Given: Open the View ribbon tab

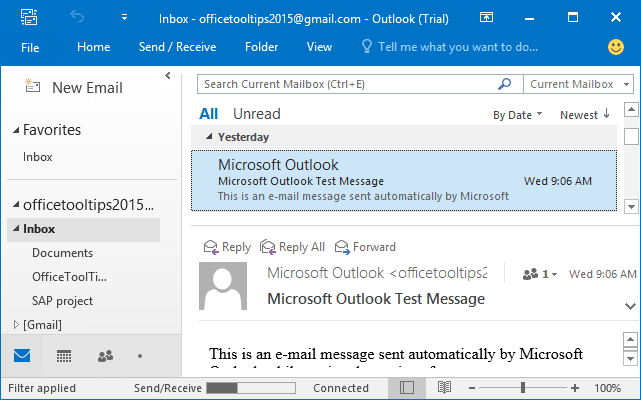Looking at the screenshot, I should [x=319, y=47].
